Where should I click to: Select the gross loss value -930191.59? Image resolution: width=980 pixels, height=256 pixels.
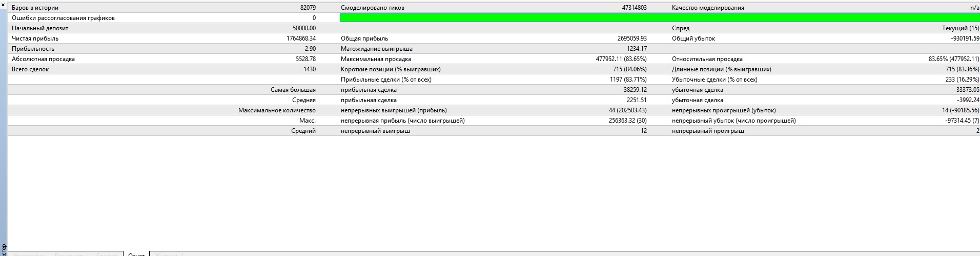coord(965,38)
